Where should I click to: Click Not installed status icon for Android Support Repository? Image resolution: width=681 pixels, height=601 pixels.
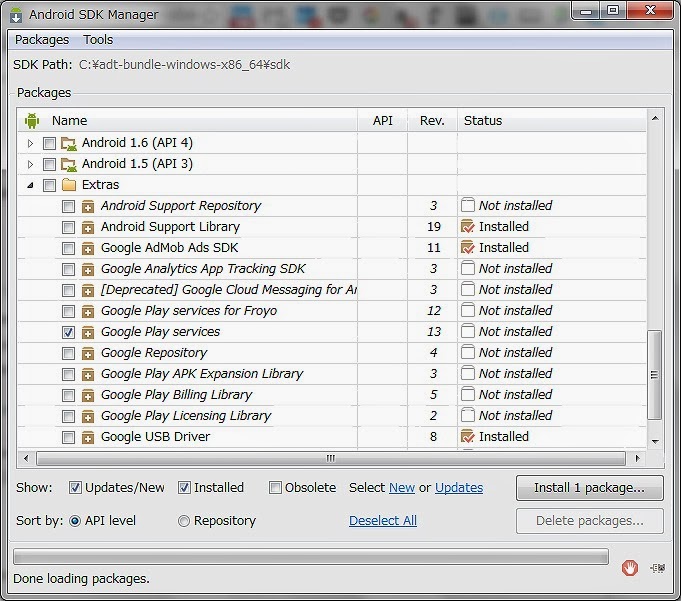point(467,205)
